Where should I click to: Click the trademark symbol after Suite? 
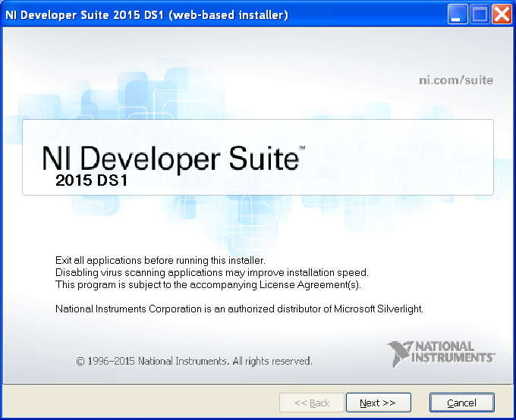[x=302, y=148]
